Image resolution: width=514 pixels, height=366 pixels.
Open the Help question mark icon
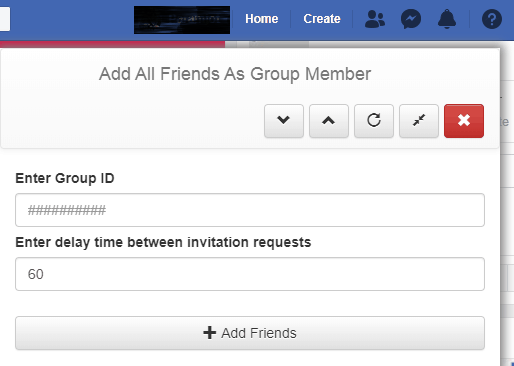tap(492, 19)
